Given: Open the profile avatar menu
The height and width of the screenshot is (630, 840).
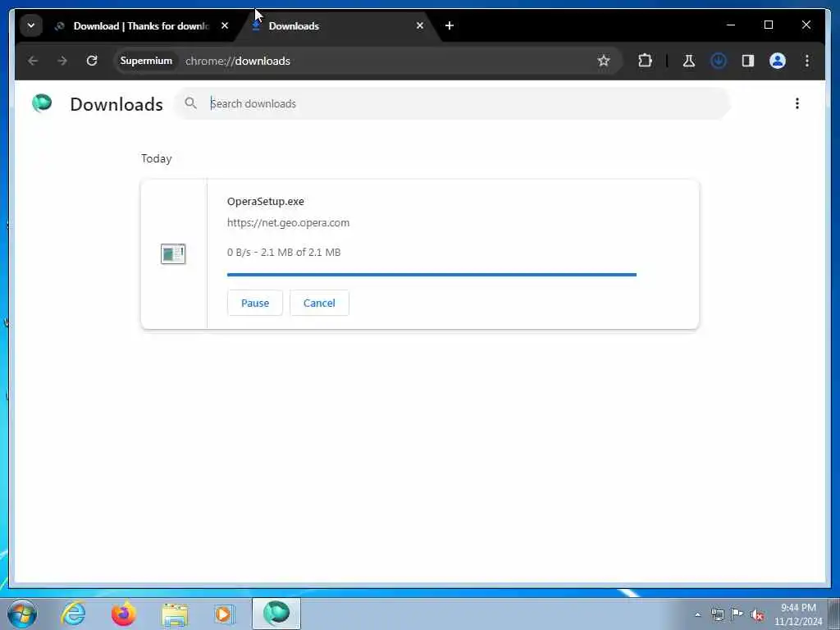Looking at the screenshot, I should (x=778, y=61).
